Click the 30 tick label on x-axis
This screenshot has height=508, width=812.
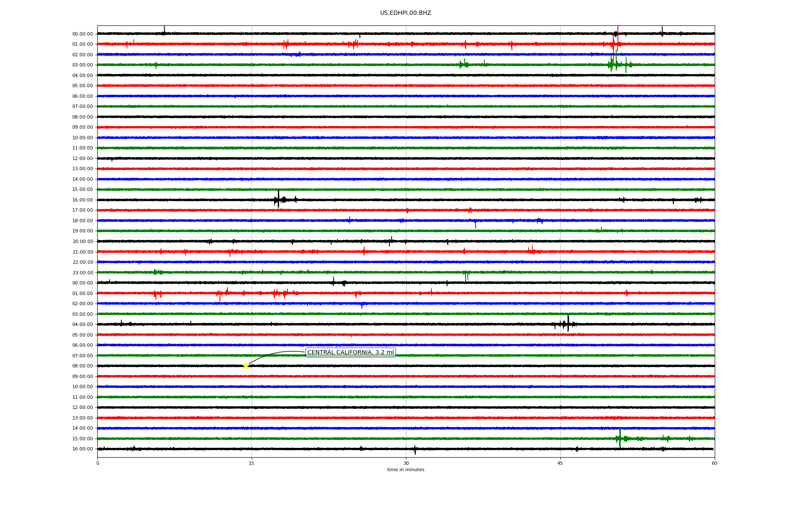[406, 463]
